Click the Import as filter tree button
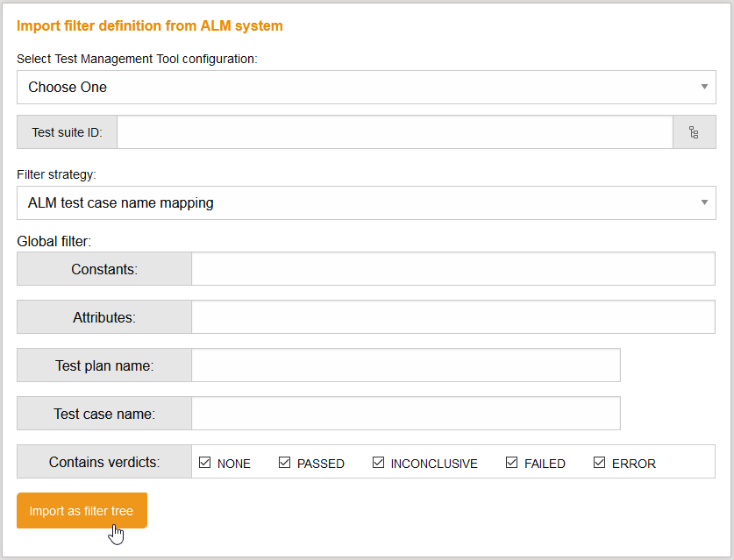Viewport: 734px width, 560px height. pyautogui.click(x=82, y=510)
